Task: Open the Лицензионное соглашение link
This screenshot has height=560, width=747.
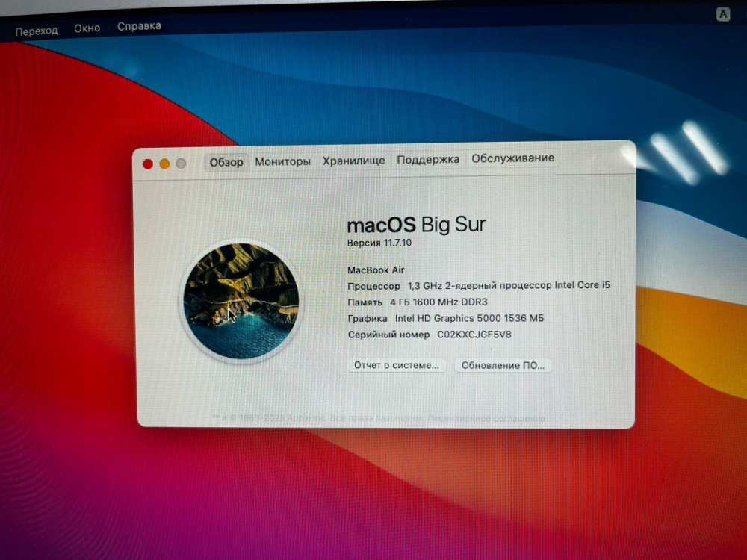Action: [486, 419]
